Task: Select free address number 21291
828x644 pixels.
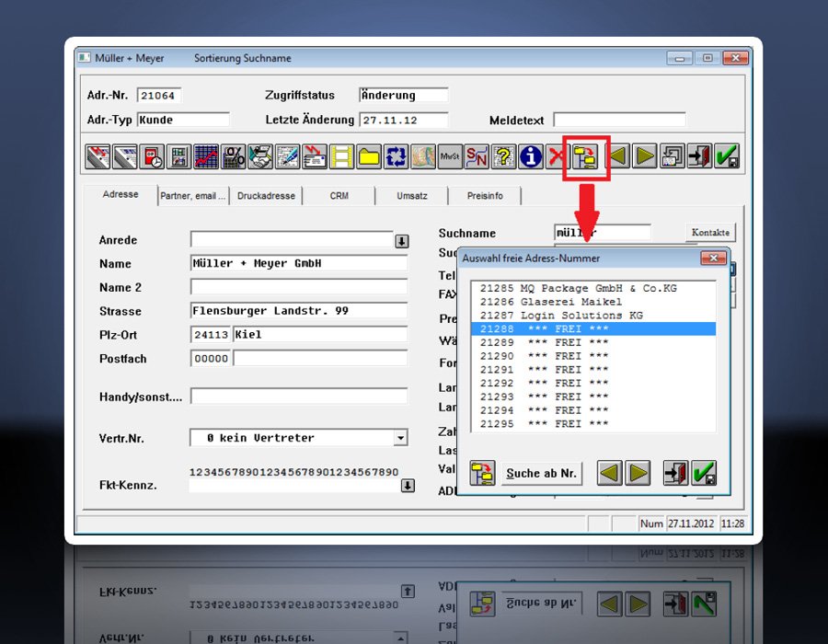Action: click(593, 370)
